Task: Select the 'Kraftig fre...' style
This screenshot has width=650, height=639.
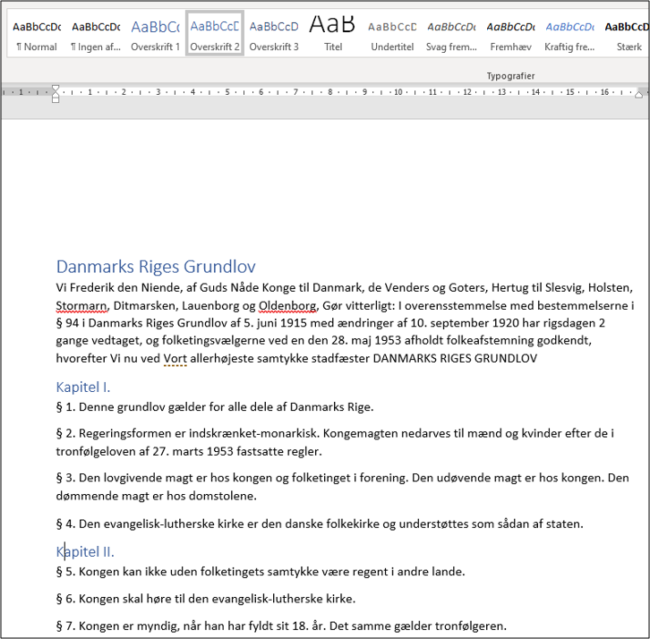Action: 569,33
